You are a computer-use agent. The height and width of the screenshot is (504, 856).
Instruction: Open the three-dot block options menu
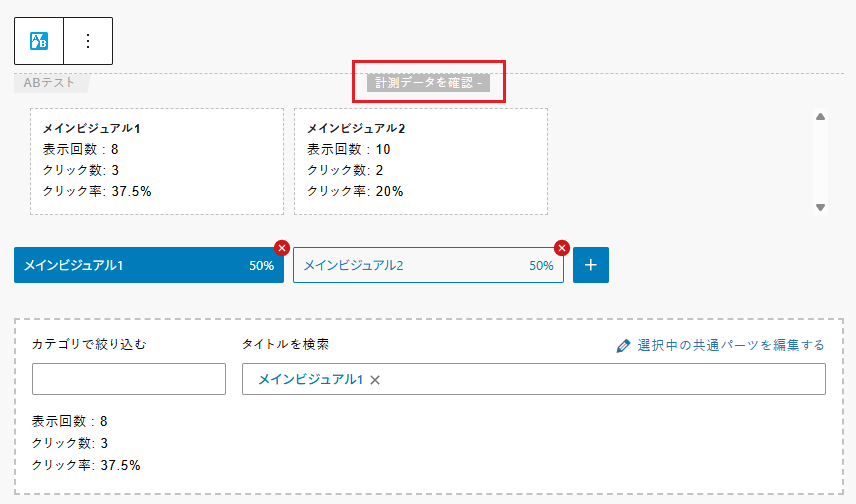tap(88, 41)
